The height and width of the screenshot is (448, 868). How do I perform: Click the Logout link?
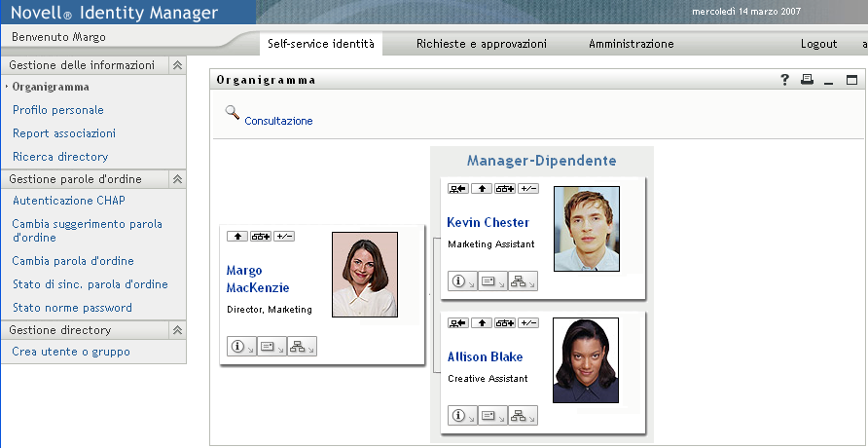818,44
